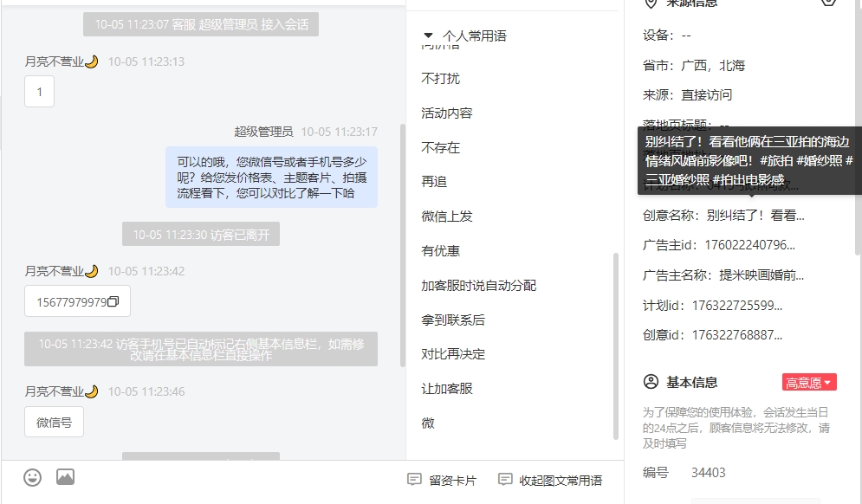Viewport: 862px width, 504px height.
Task: Click sender name 超级管理员
Action: pos(264,132)
